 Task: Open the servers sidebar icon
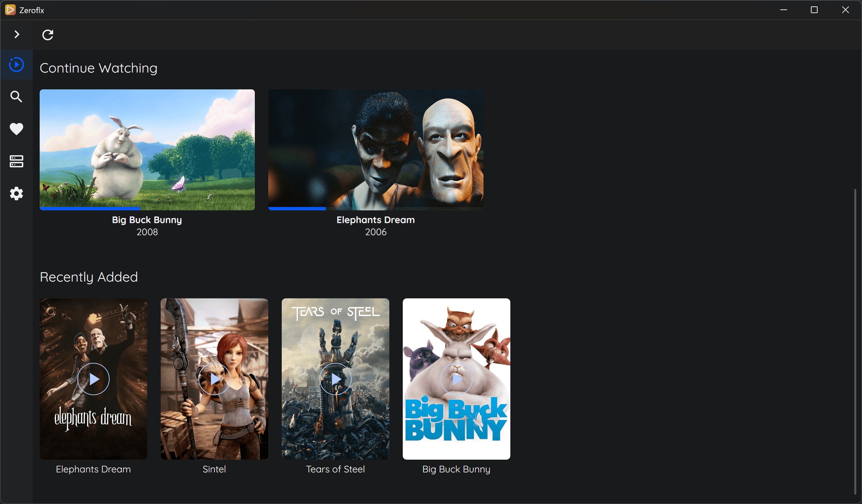[x=16, y=161]
